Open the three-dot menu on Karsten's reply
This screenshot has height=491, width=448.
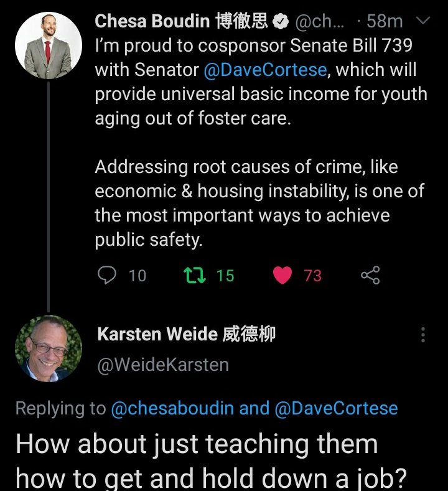(x=423, y=334)
